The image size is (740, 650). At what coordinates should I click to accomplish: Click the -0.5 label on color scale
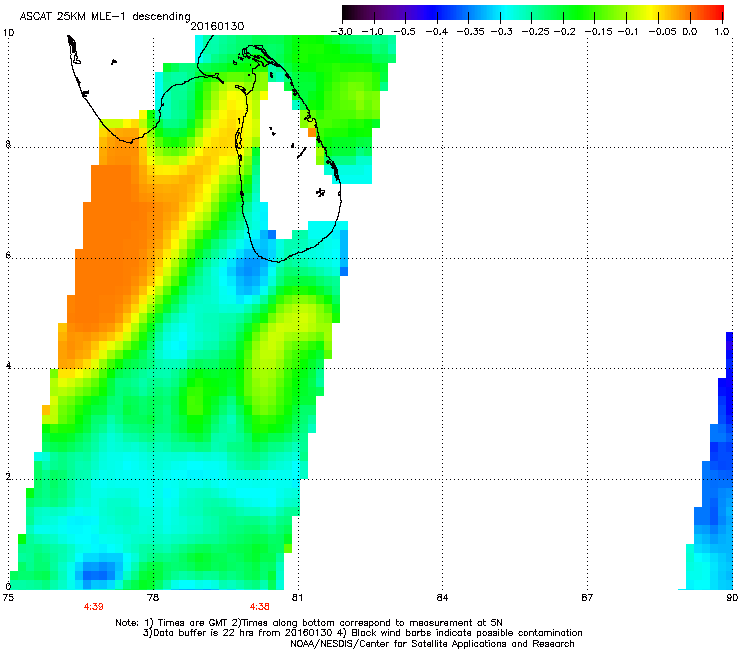(x=404, y=32)
